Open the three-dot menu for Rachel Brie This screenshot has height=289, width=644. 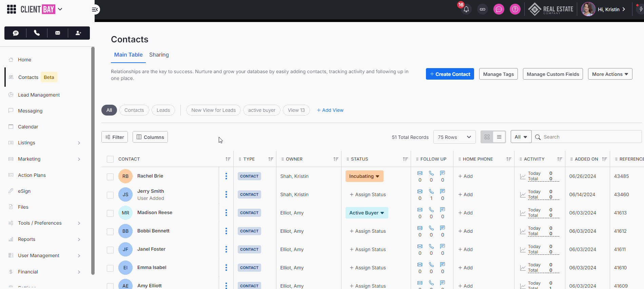pos(226,176)
